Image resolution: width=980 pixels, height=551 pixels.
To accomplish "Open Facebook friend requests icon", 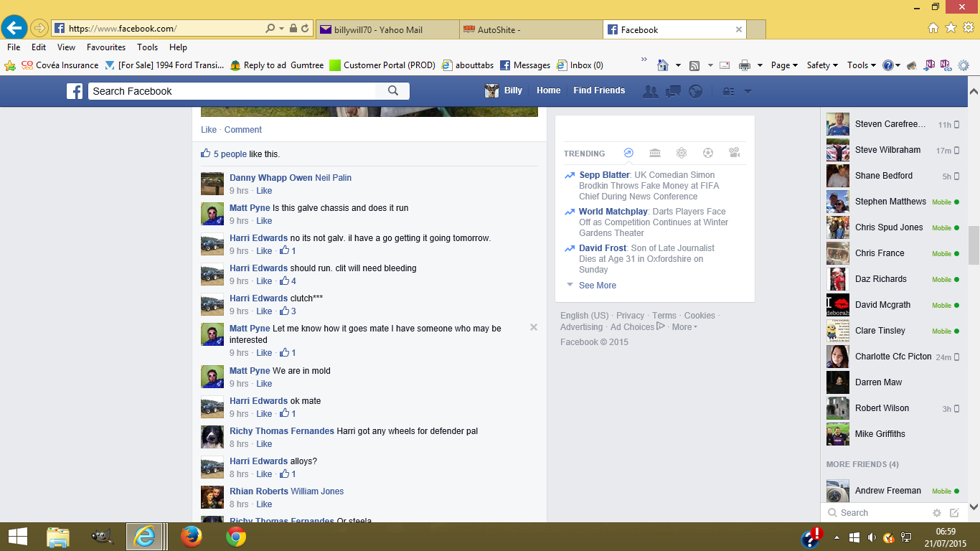I will pos(650,91).
